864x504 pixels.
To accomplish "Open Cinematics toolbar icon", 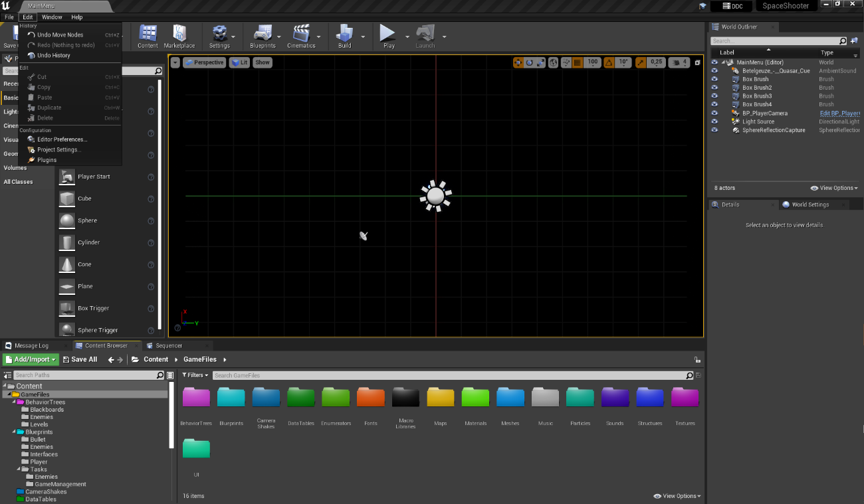I will [x=301, y=37].
